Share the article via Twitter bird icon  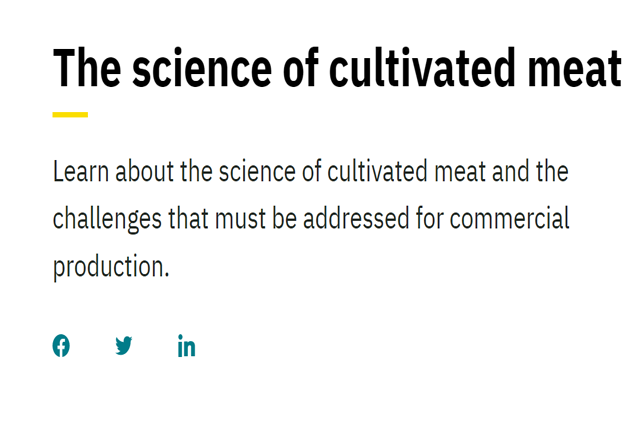click(x=124, y=346)
